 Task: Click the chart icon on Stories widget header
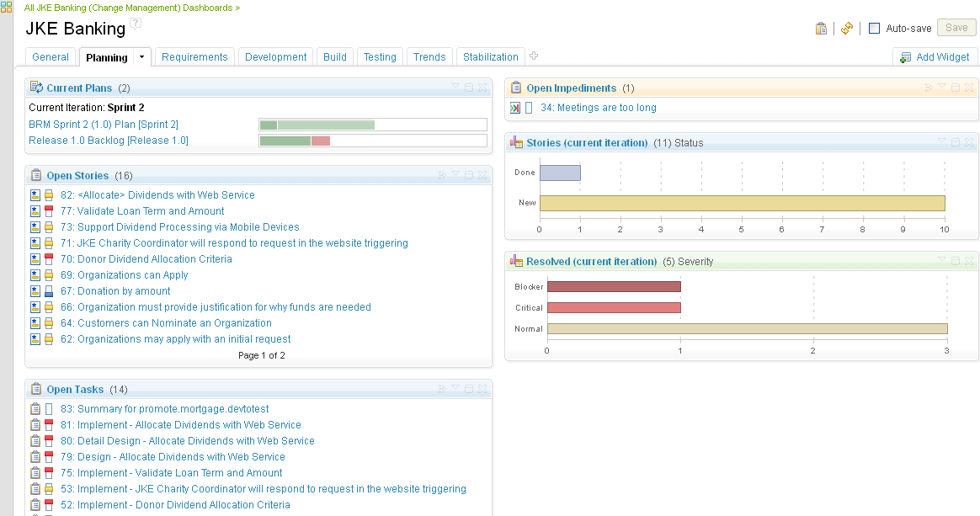click(x=514, y=142)
